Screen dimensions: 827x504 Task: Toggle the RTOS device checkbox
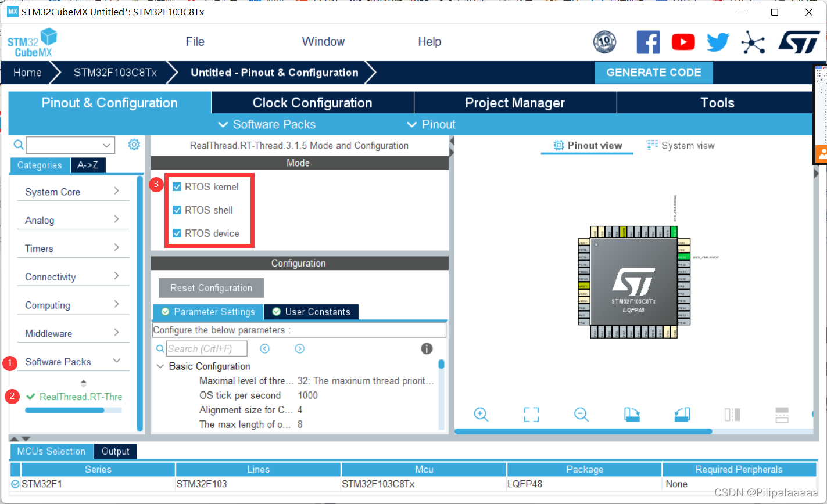pyautogui.click(x=177, y=233)
